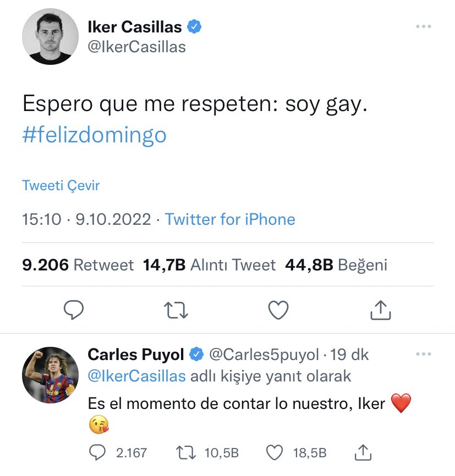Image resolution: width=455 pixels, height=476 pixels.
Task: Open more options for main tweet
Action: 423,26
